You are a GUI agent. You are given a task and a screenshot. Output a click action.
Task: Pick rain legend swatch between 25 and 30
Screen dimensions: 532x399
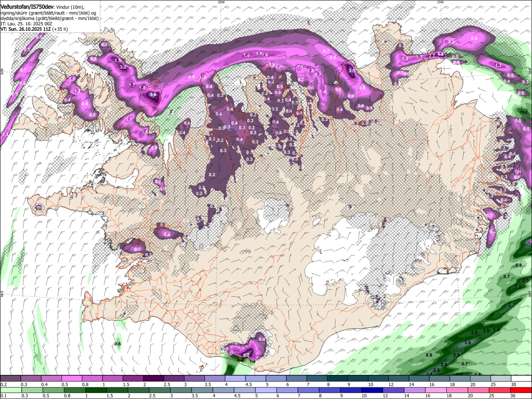coord(500,390)
